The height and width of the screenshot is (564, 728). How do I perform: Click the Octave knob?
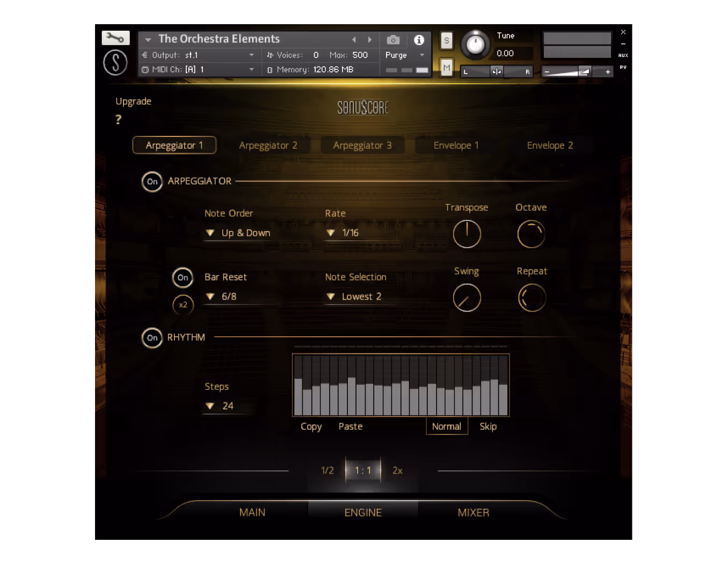[x=531, y=234]
